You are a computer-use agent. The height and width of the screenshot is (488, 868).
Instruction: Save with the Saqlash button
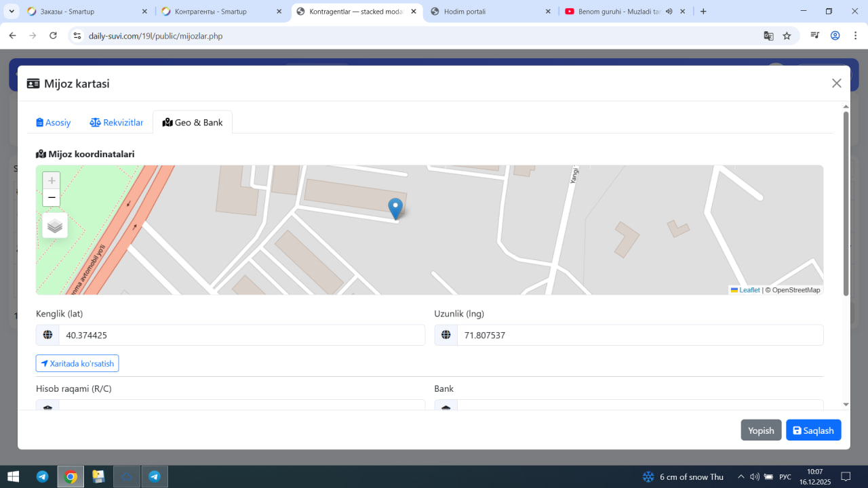(x=813, y=430)
